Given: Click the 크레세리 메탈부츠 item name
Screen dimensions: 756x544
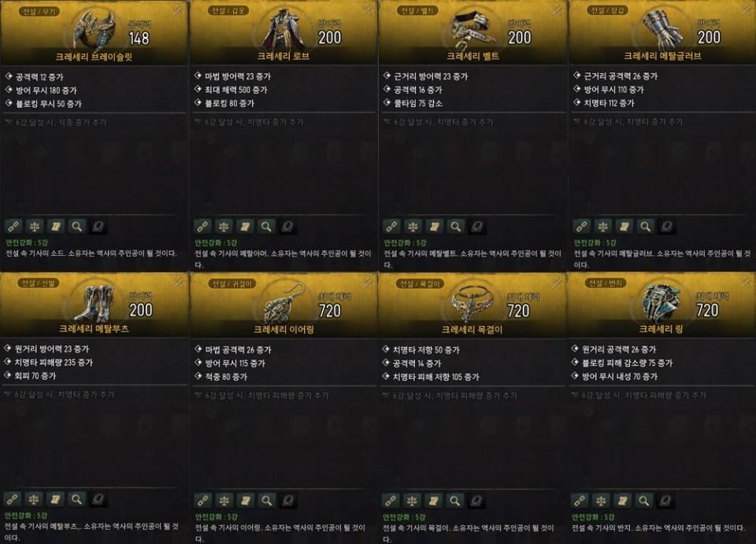Looking at the screenshot, I should pyautogui.click(x=94, y=328).
